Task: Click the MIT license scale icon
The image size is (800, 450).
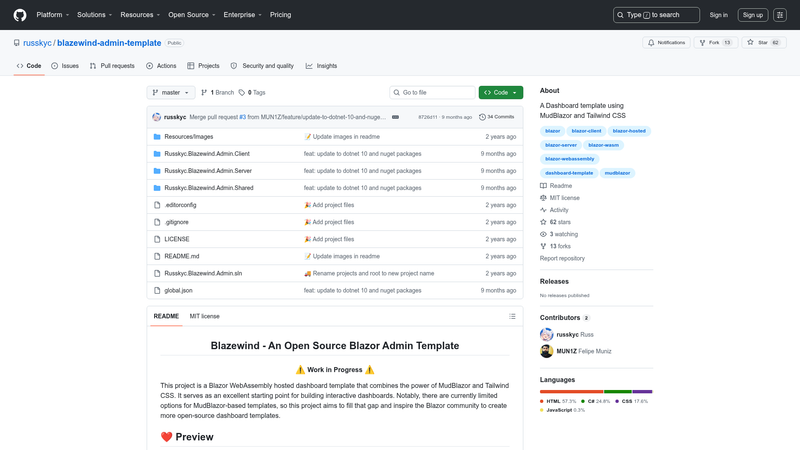Action: 543,198
